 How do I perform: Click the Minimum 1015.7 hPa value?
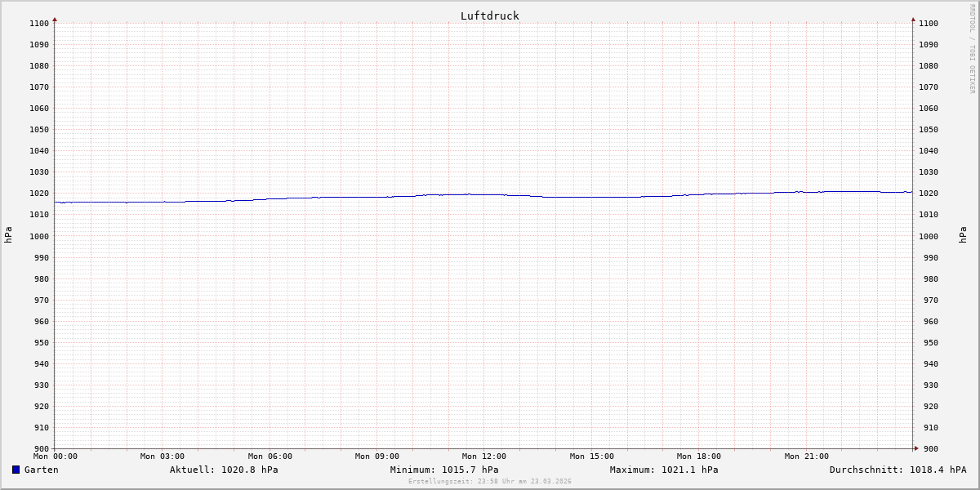click(444, 470)
